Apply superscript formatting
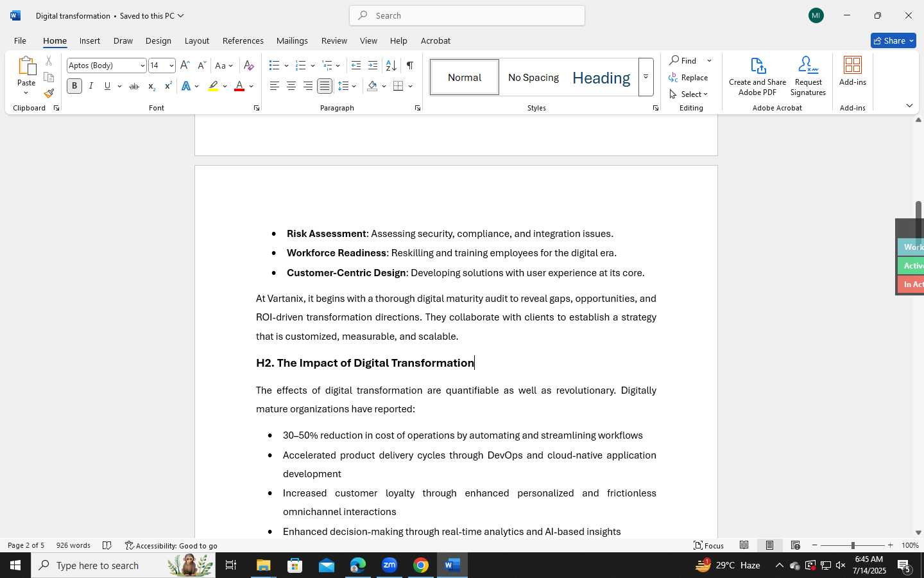 [168, 86]
